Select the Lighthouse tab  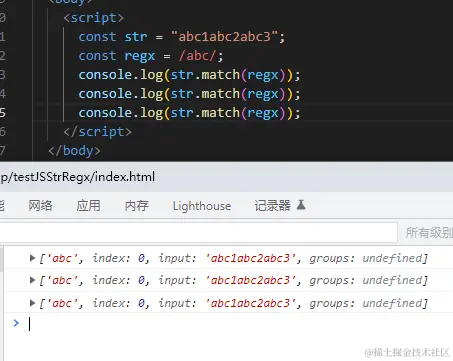(x=202, y=206)
